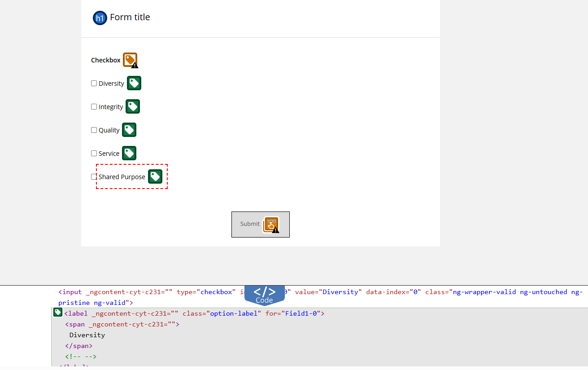Open the green tag icon next to Service
The width and height of the screenshot is (588, 370).
[129, 153]
